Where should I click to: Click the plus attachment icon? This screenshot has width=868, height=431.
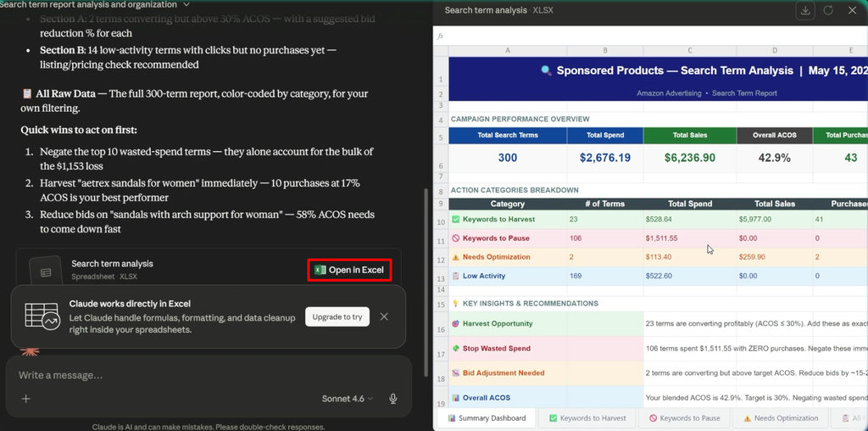25,398
